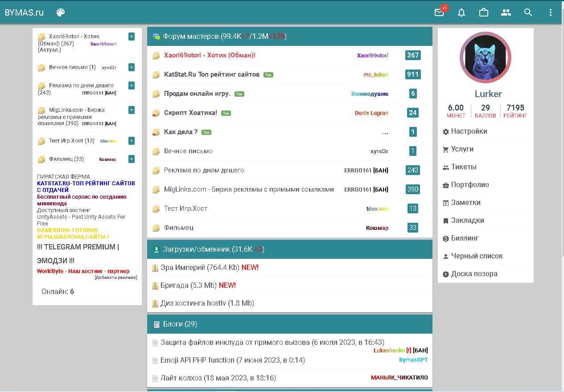Click arrow button beside Вечное письмо
The height and width of the screenshot is (392, 564).
coord(132,67)
